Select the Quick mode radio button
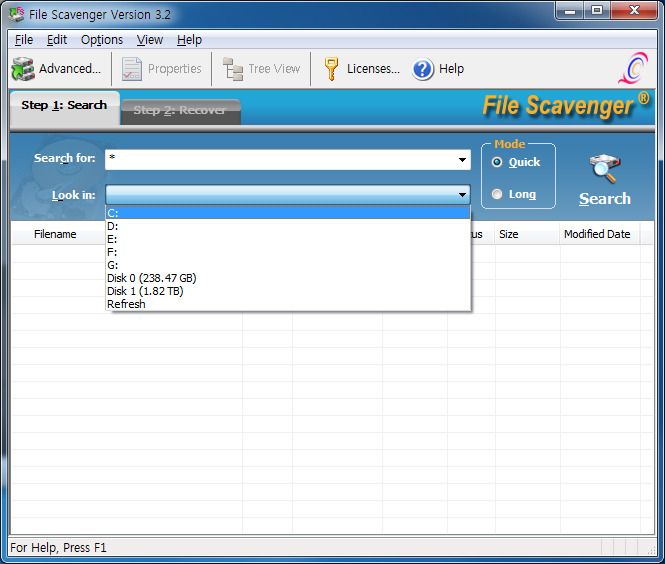 point(497,162)
